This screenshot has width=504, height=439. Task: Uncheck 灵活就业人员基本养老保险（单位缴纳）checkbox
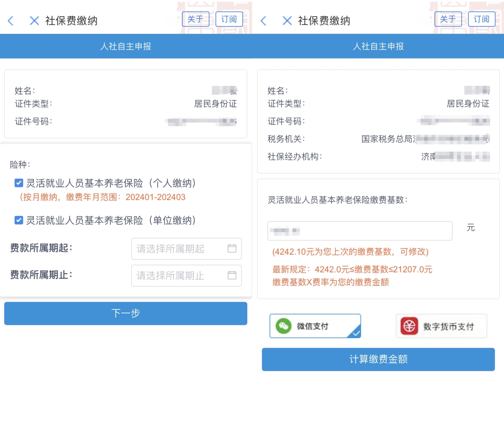19,220
